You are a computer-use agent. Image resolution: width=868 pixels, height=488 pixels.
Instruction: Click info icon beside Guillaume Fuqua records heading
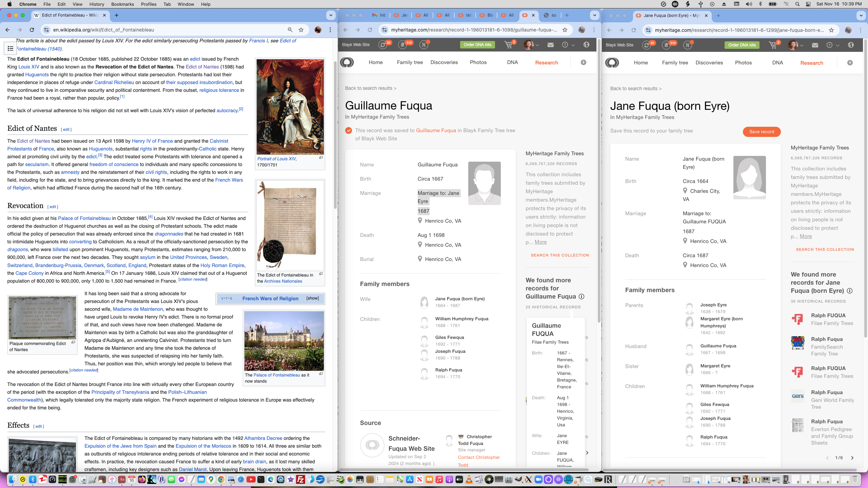(581, 297)
